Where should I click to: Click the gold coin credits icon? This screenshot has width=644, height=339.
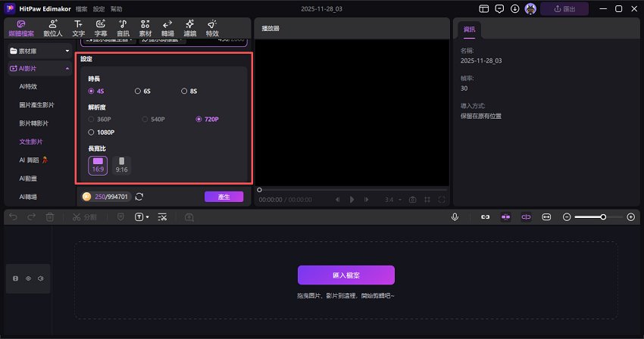86,197
